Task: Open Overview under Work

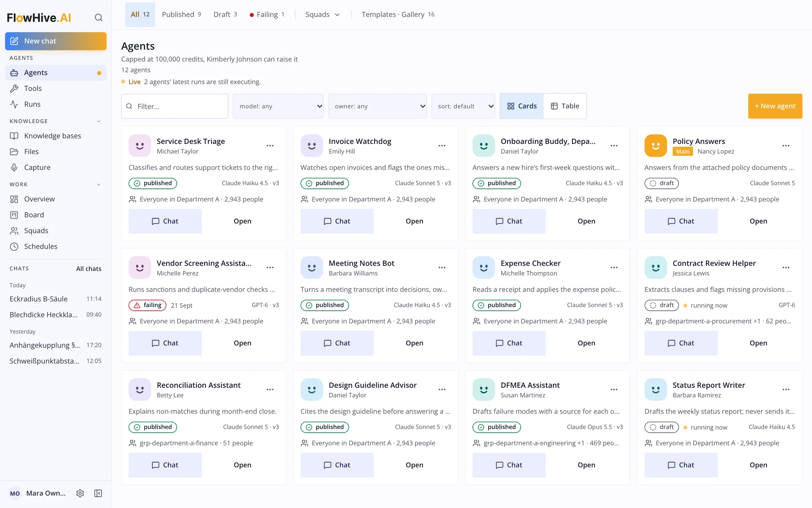Action: (56, 199)
